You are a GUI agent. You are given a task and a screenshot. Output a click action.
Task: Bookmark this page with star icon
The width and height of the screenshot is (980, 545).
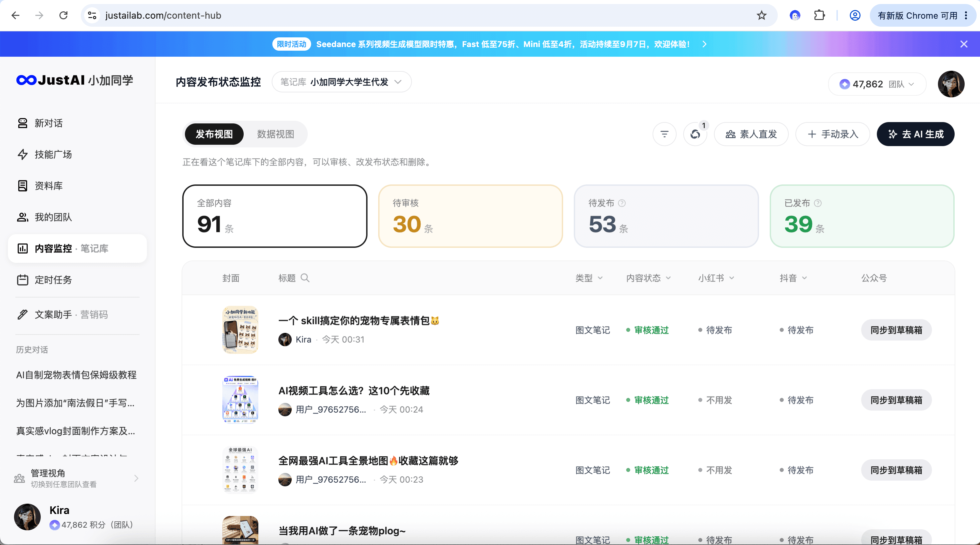(x=761, y=16)
